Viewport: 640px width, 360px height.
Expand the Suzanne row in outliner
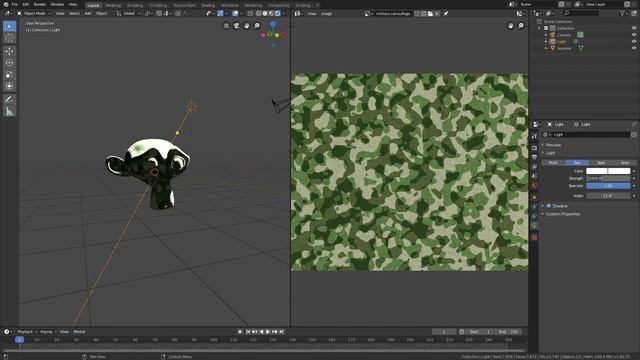tap(546, 48)
